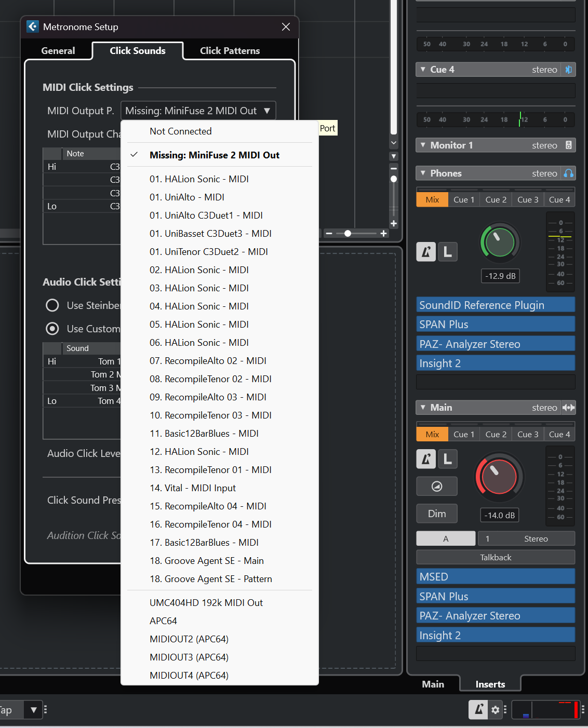
Task: Click the Cubase logo in Metronome Setup
Action: 33,26
